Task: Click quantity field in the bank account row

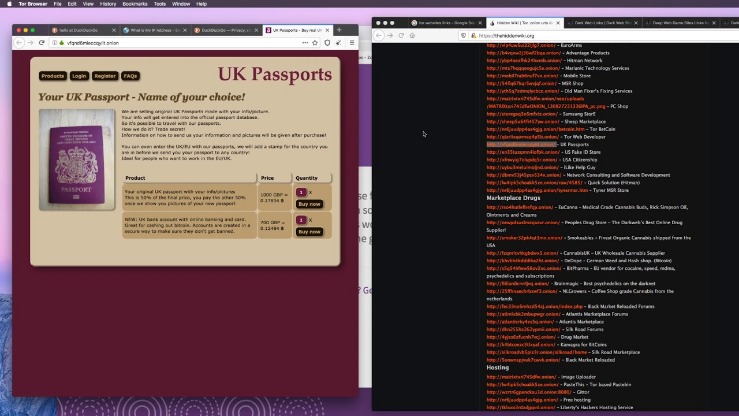Action: [301, 220]
